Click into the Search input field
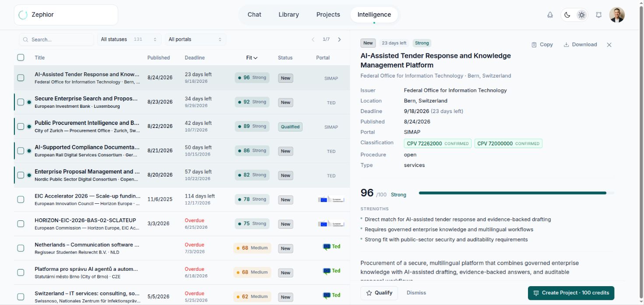Screen dimensions: 644x305 (x=56, y=39)
